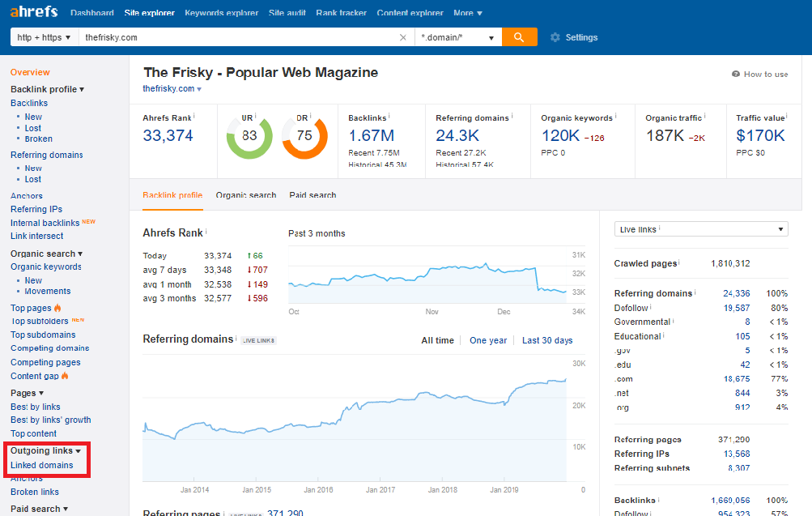Click the 120K organic keywords value
This screenshot has height=516, width=812.
point(560,136)
